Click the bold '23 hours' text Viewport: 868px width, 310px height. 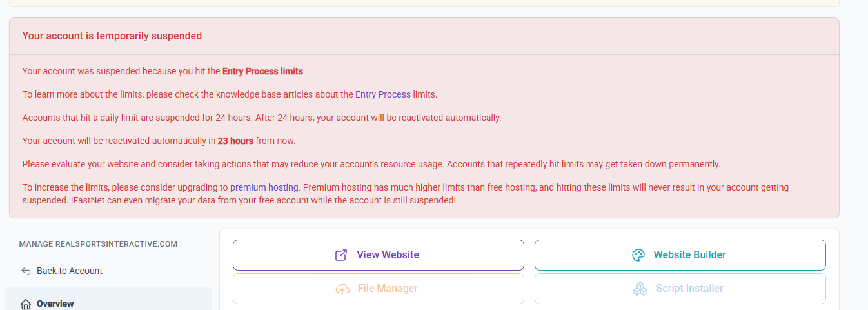(235, 141)
